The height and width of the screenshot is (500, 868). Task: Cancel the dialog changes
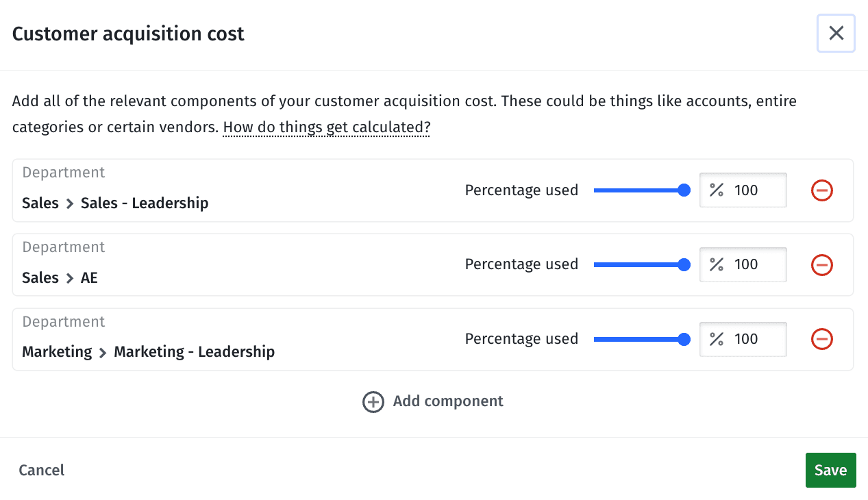click(42, 470)
